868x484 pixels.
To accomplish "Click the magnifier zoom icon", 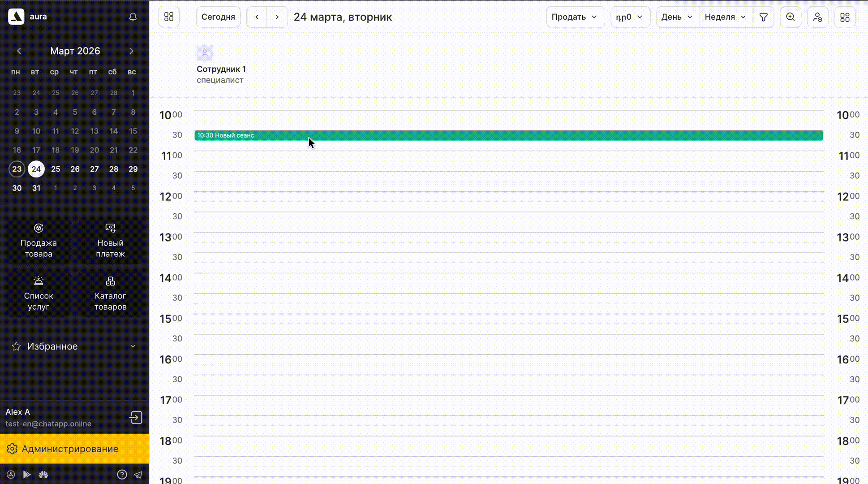I will click(791, 17).
